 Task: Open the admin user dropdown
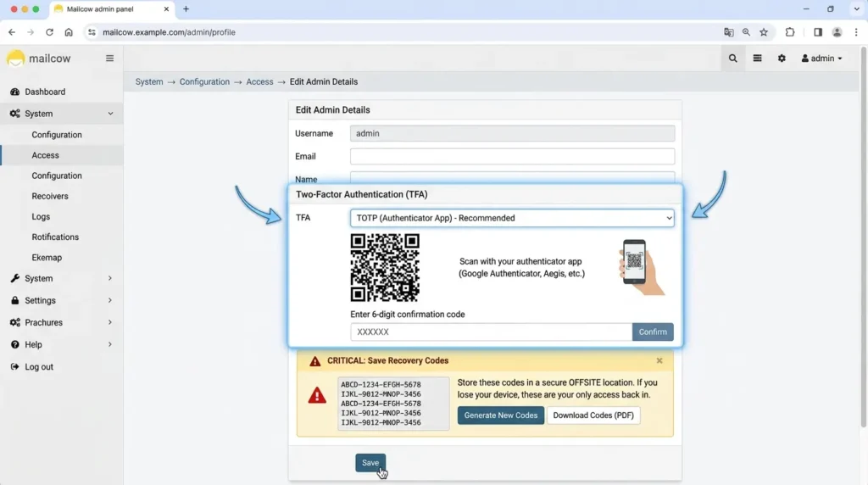pos(822,59)
